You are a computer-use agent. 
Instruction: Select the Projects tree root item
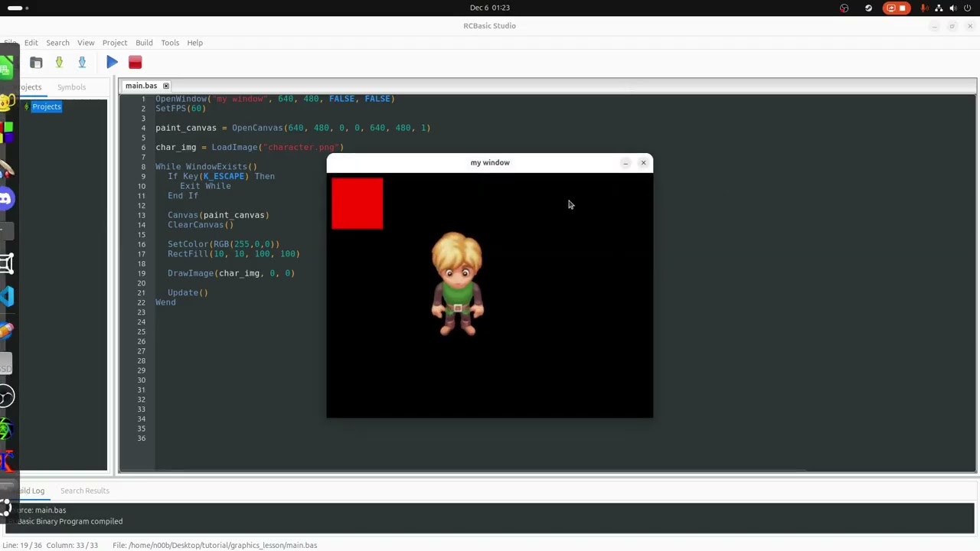coord(46,106)
